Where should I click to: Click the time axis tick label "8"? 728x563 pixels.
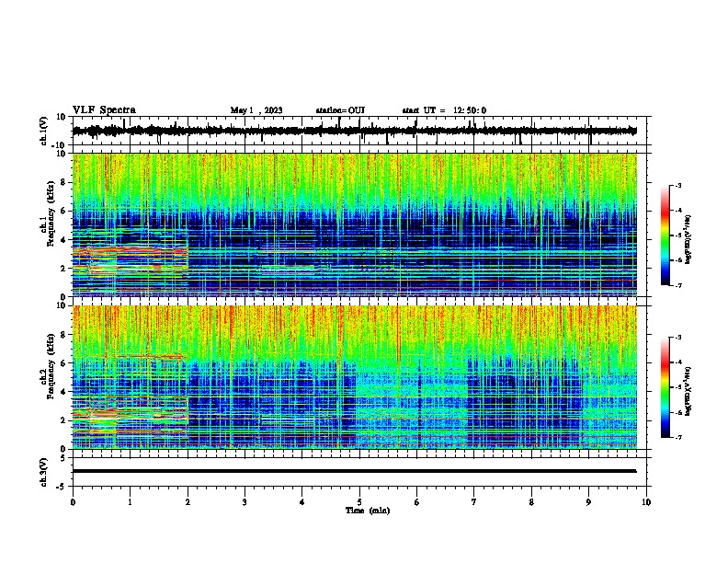(x=531, y=502)
